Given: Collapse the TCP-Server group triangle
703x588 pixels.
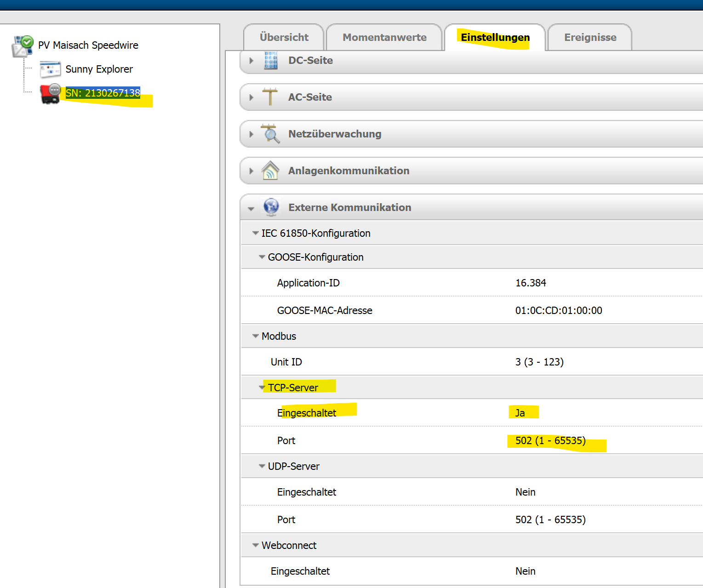Looking at the screenshot, I should click(262, 388).
